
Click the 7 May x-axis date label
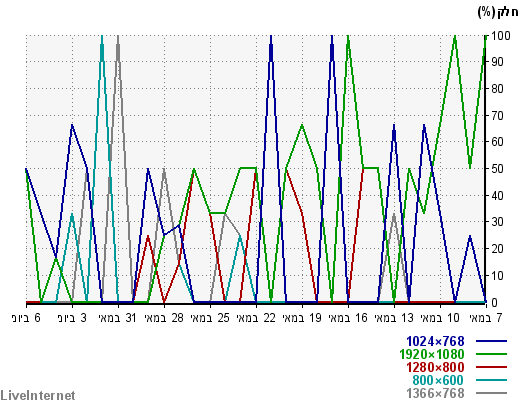click(x=486, y=318)
